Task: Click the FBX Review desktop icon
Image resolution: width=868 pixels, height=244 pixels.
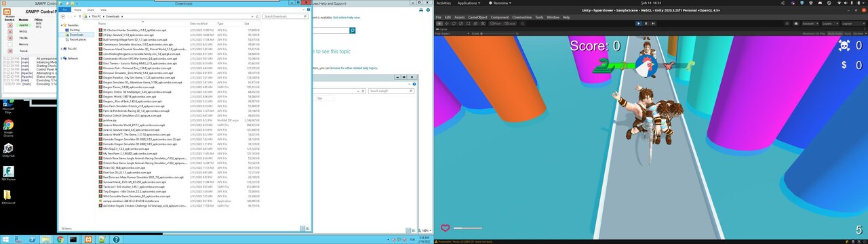Action: click(x=8, y=174)
